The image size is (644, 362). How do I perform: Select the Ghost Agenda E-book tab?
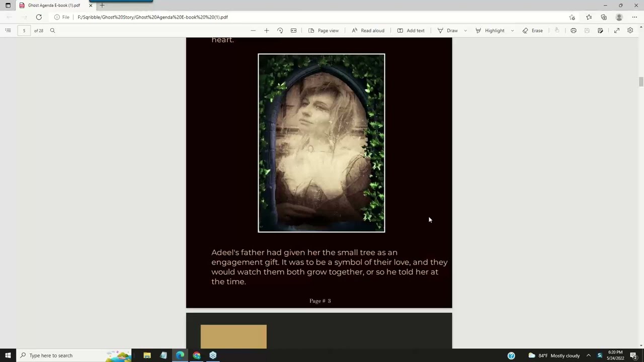pyautogui.click(x=54, y=6)
